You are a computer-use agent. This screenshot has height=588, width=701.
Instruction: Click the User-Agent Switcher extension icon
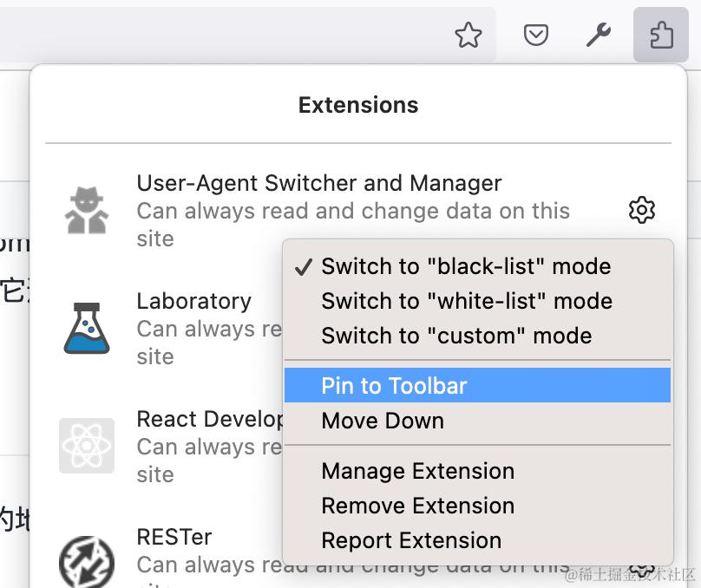(x=85, y=210)
